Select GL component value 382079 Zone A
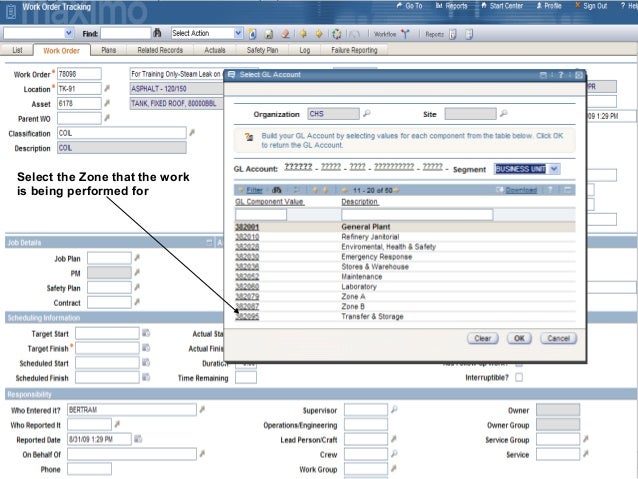This screenshot has height=479, width=638. pyautogui.click(x=246, y=297)
